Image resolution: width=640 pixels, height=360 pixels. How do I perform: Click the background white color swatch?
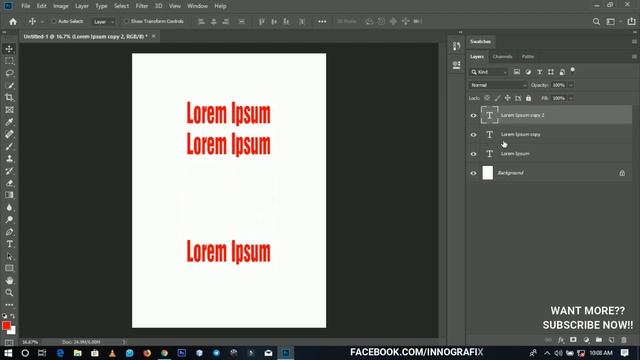(x=13, y=331)
